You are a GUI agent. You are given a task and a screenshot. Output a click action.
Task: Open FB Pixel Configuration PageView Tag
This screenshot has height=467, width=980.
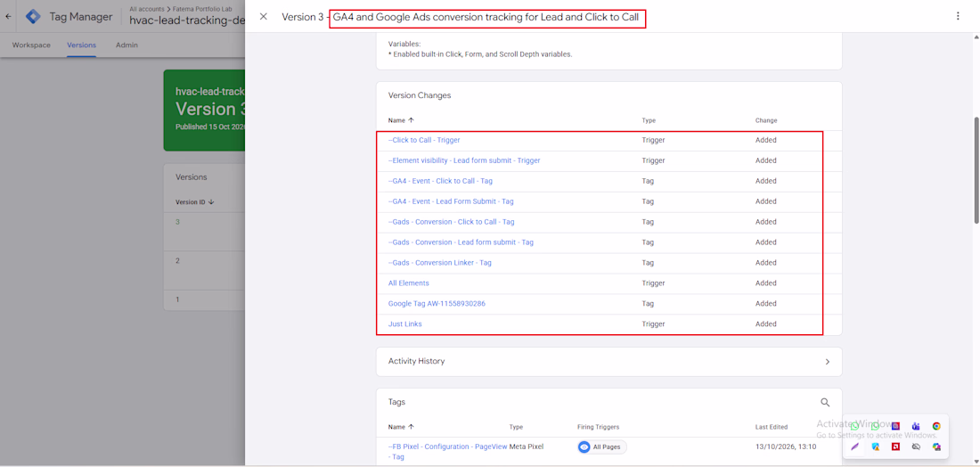447,451
